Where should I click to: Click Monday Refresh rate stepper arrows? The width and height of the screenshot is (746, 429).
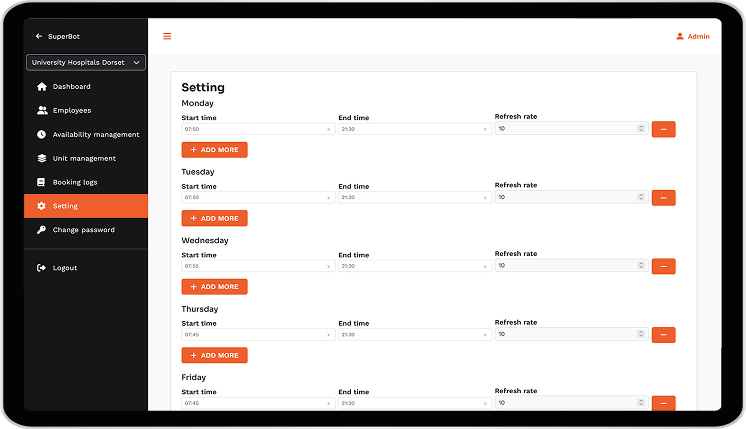(641, 128)
